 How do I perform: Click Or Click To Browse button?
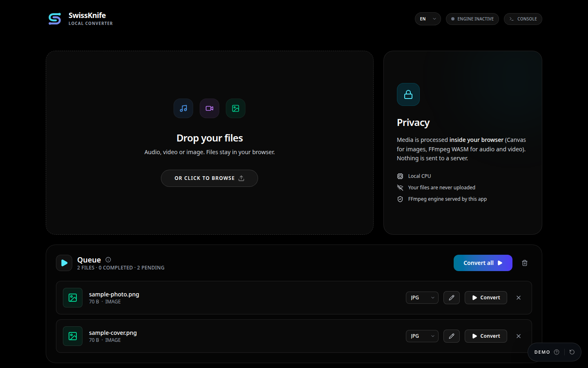pyautogui.click(x=209, y=178)
